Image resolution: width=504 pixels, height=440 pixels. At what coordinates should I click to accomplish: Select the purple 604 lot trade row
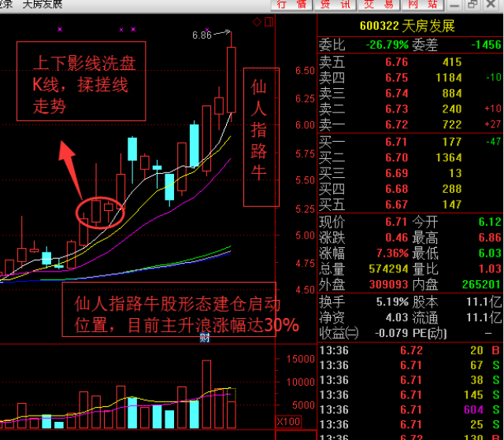(409, 409)
